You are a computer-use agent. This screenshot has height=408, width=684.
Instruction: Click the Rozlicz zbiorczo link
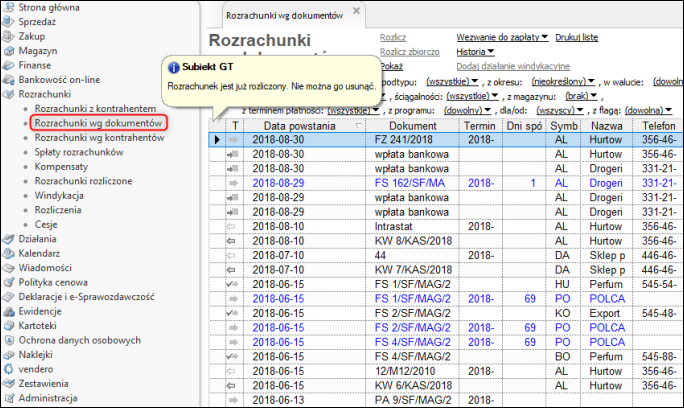point(410,51)
